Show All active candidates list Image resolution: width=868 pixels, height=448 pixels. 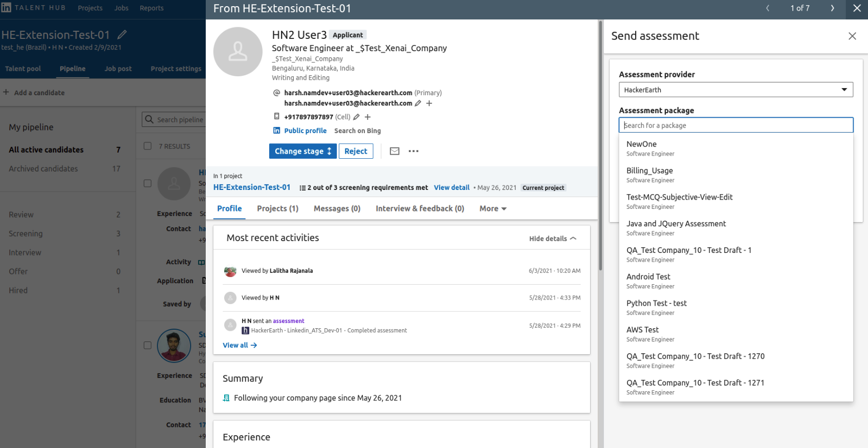coord(64,150)
